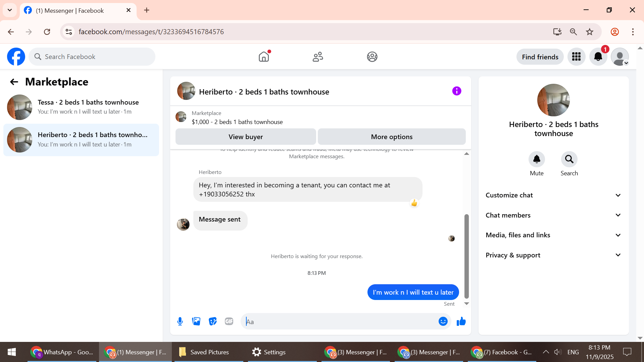Expand Privacy & support section
This screenshot has width=644, height=362.
tap(553, 255)
